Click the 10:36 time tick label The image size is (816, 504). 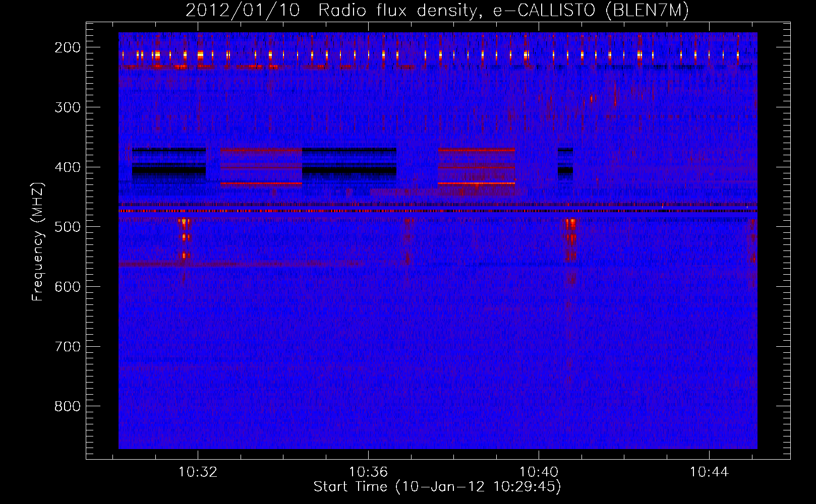[x=368, y=472]
